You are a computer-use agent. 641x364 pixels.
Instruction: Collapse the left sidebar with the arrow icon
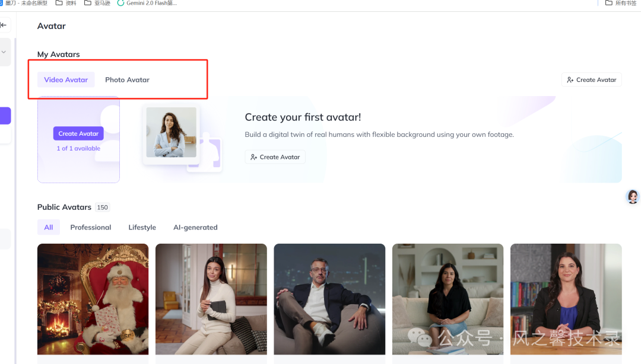pos(4,25)
